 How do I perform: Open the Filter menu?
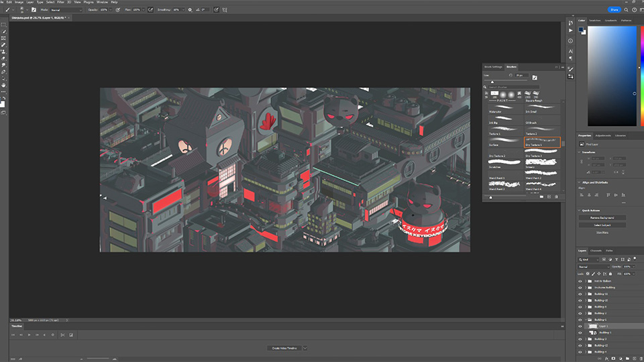[60, 2]
